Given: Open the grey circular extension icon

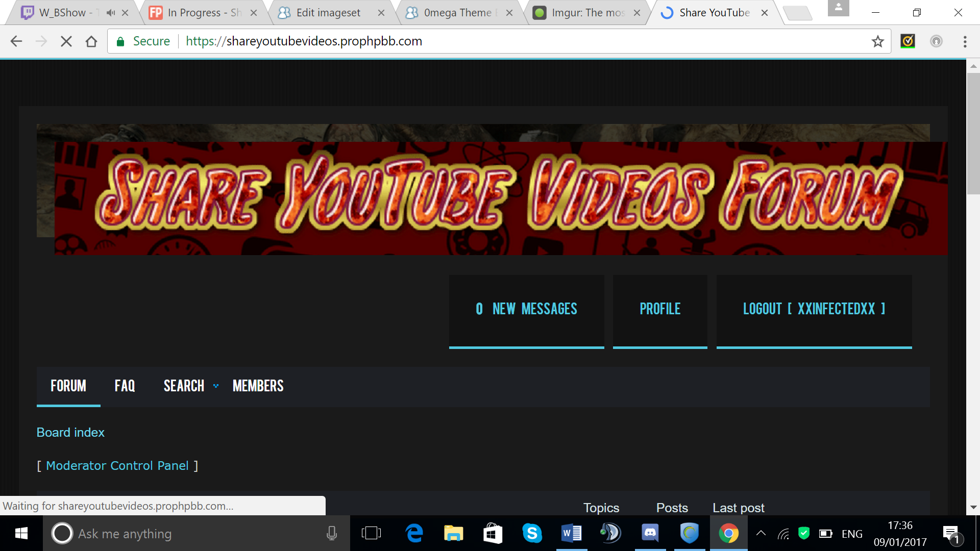Looking at the screenshot, I should tap(936, 41).
